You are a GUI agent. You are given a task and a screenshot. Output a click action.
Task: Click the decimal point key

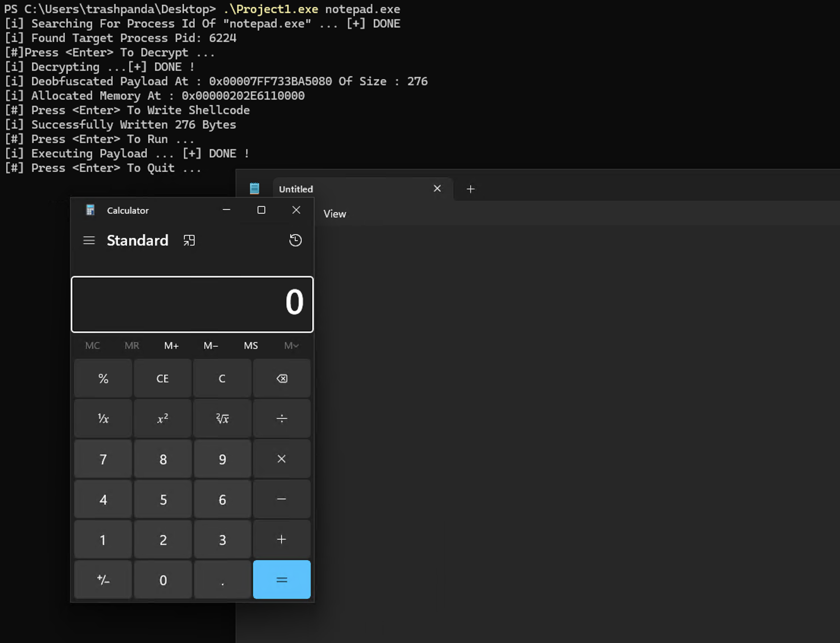[222, 580]
